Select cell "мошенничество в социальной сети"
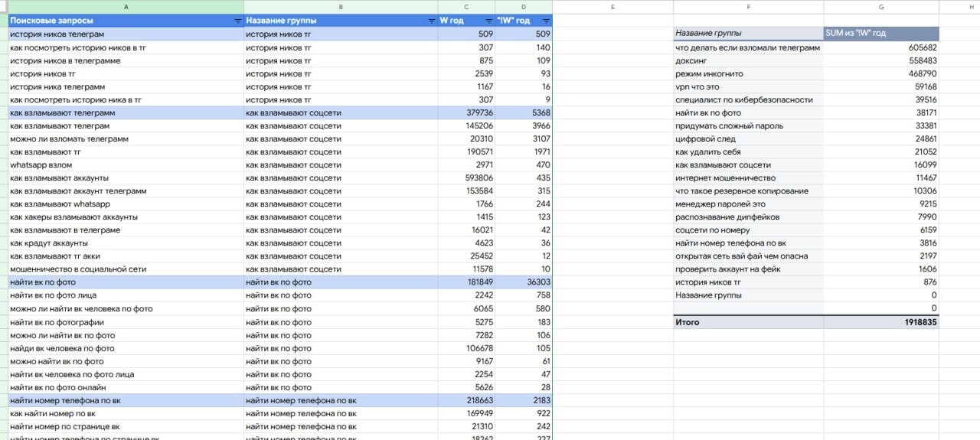Image resolution: width=980 pixels, height=440 pixels. pos(126,269)
